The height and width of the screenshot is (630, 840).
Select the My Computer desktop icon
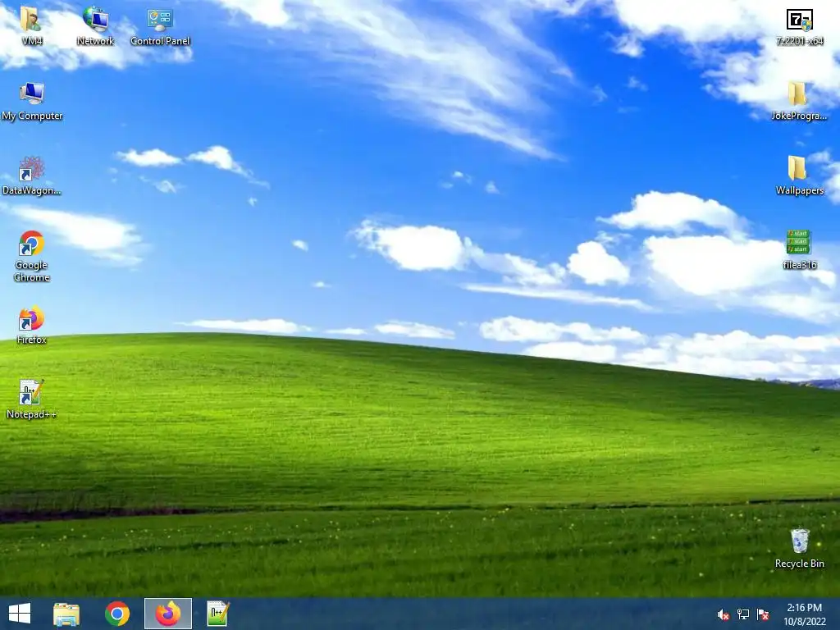click(32, 94)
